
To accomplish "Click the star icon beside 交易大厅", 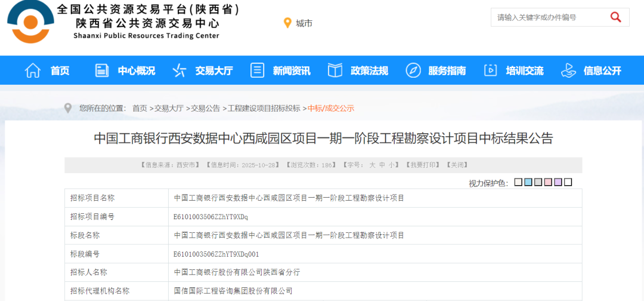I will (x=179, y=70).
